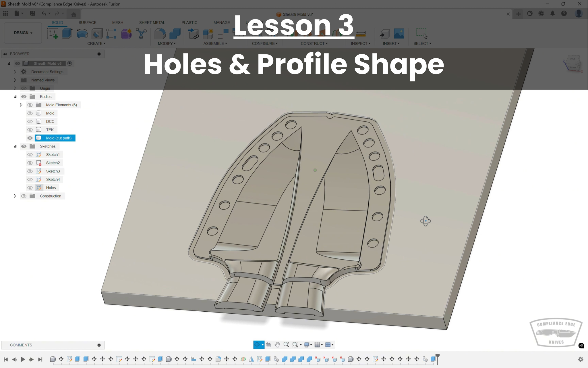Hide the Mold (cut path) body
The image size is (588, 368).
(x=30, y=138)
